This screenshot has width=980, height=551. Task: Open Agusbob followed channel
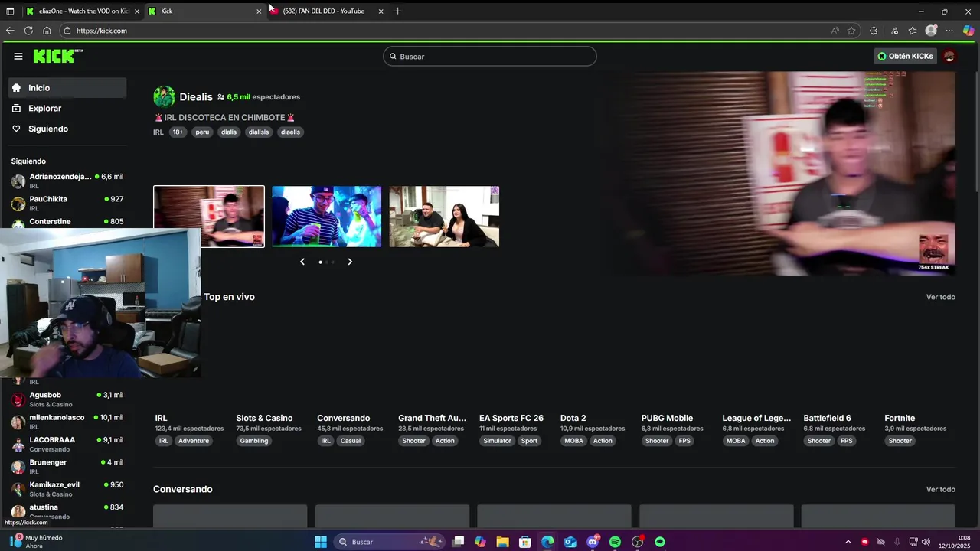coord(67,399)
